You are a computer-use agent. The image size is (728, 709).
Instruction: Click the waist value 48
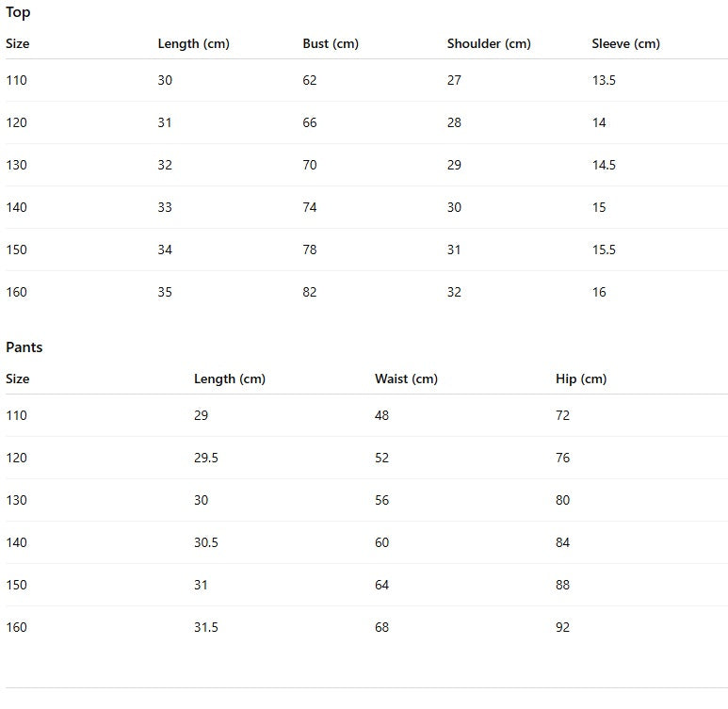coord(381,415)
